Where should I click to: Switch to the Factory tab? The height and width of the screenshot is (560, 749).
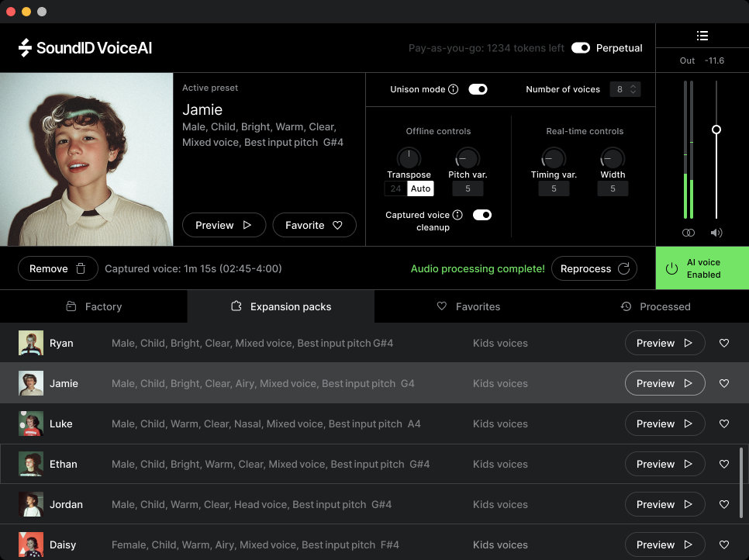94,306
